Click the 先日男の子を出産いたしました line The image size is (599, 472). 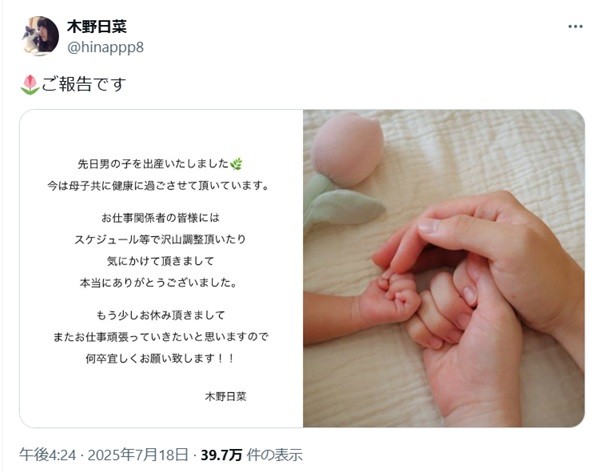(x=154, y=164)
